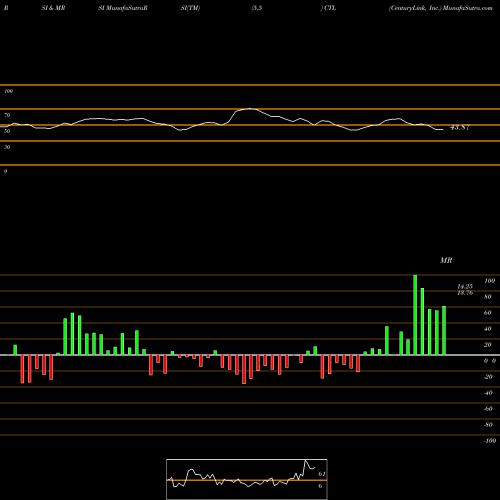This screenshot has width=500, height=500.
Task: Click the '-60' label on right MR axis
Action: (x=488, y=409)
